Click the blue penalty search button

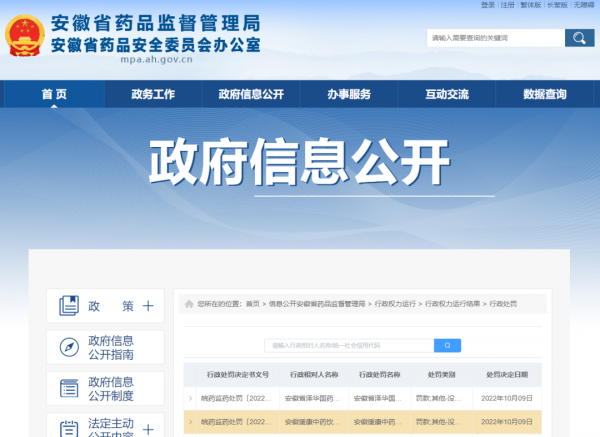[446, 345]
